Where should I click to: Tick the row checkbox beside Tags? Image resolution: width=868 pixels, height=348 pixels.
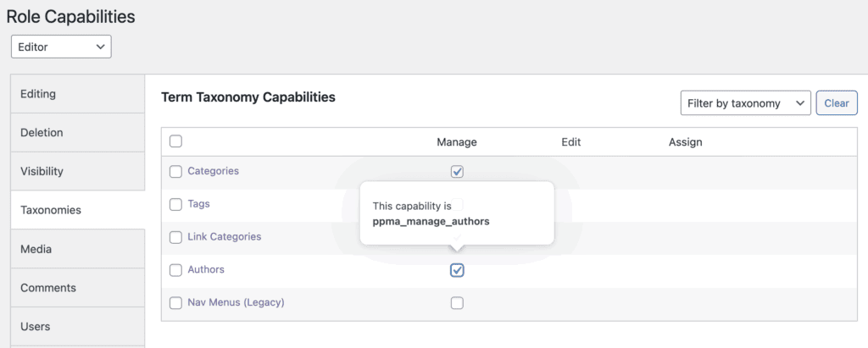(175, 204)
